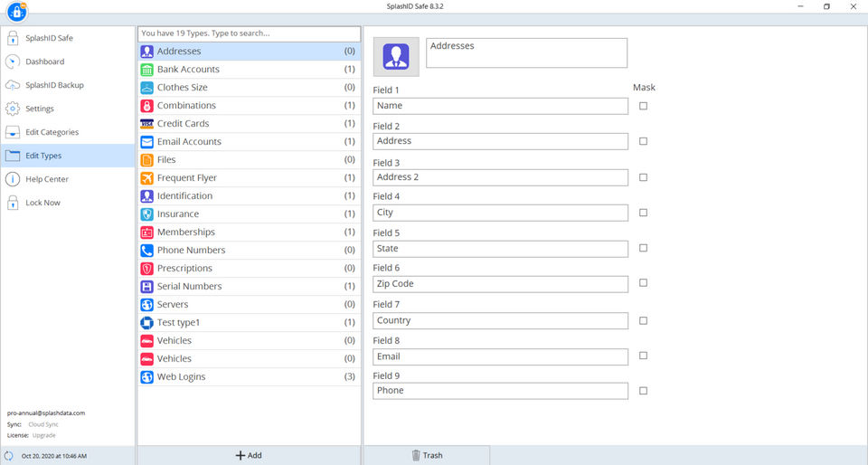Click the types search box
This screenshot has width=868, height=465.
(x=250, y=33)
